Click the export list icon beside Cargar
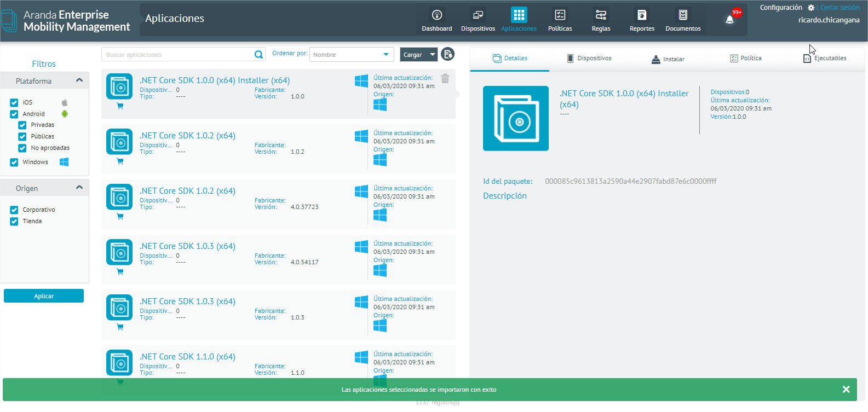 click(x=447, y=54)
